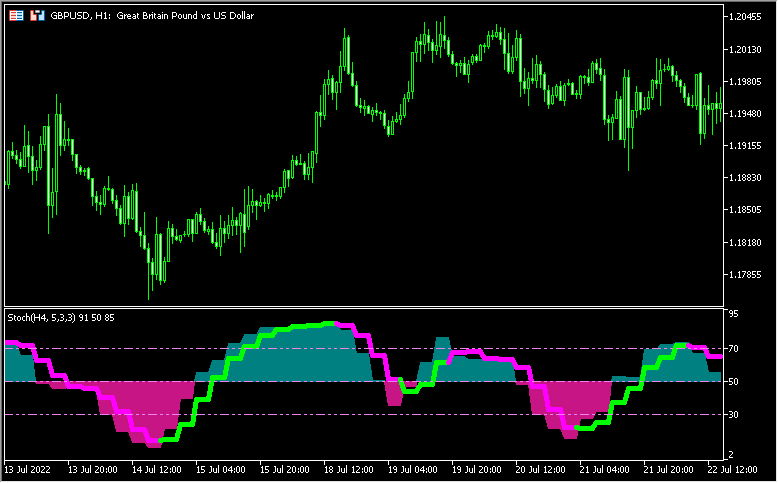Click the 50 level on stochastic scale

point(733,382)
